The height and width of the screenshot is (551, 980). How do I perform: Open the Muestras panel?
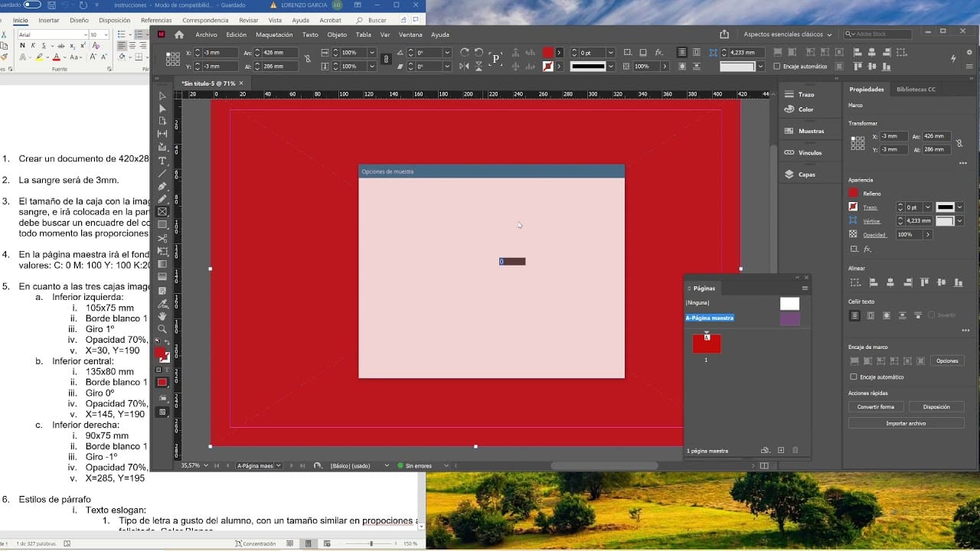(804, 131)
